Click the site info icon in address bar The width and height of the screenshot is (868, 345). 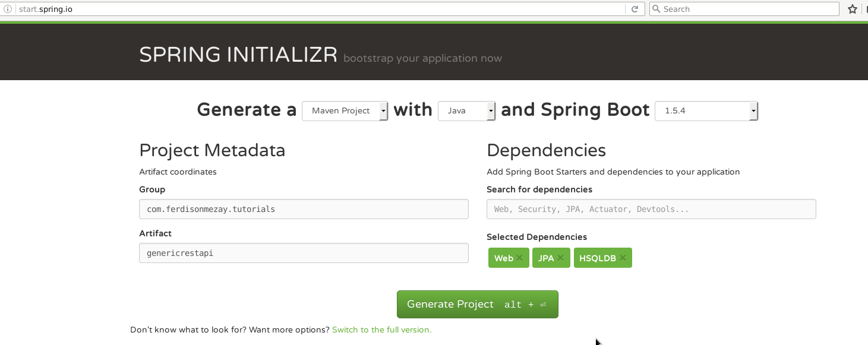8,9
